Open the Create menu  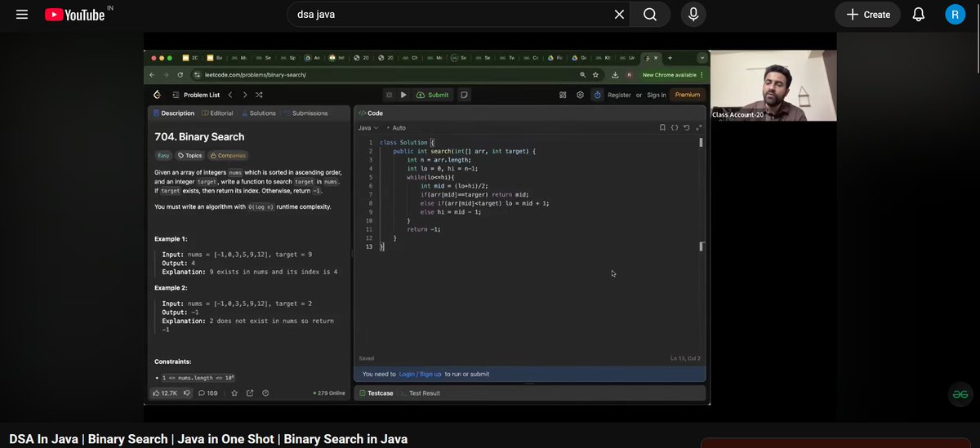pyautogui.click(x=867, y=15)
